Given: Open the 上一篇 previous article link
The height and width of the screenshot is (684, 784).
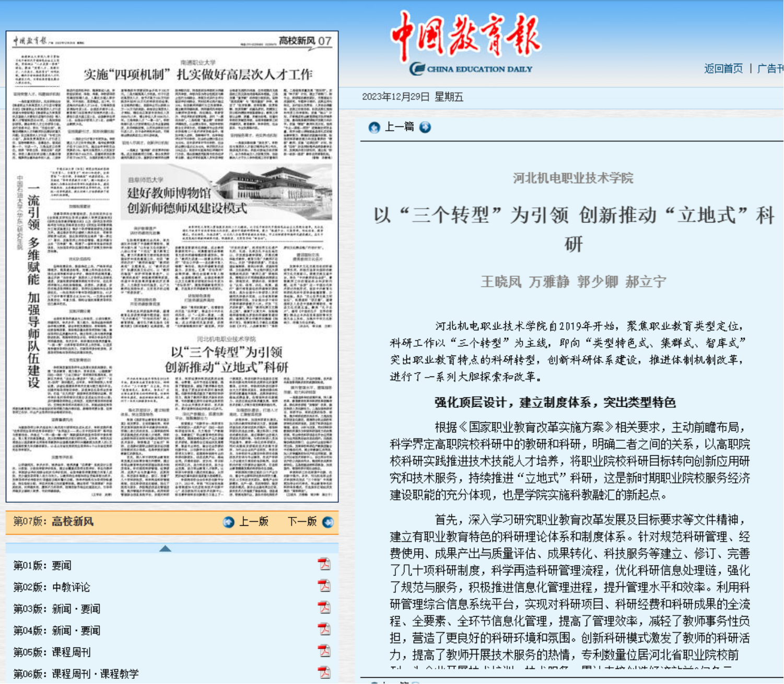Looking at the screenshot, I should [x=400, y=127].
